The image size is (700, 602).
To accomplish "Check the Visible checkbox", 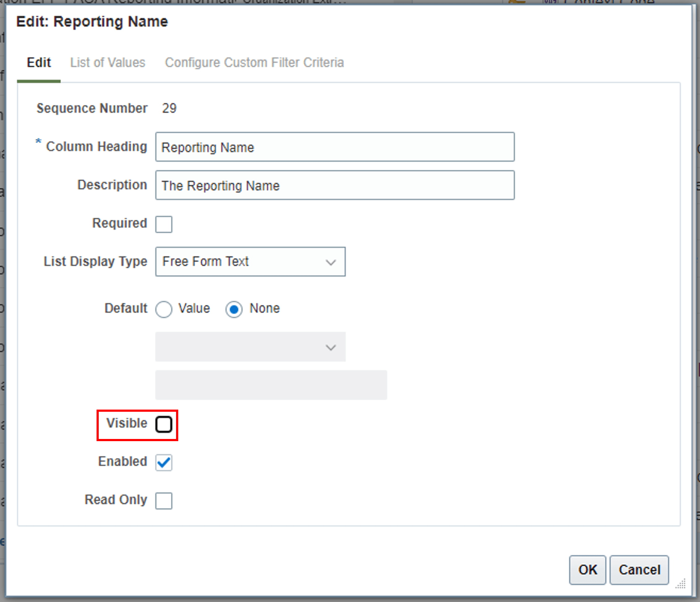I will (164, 424).
